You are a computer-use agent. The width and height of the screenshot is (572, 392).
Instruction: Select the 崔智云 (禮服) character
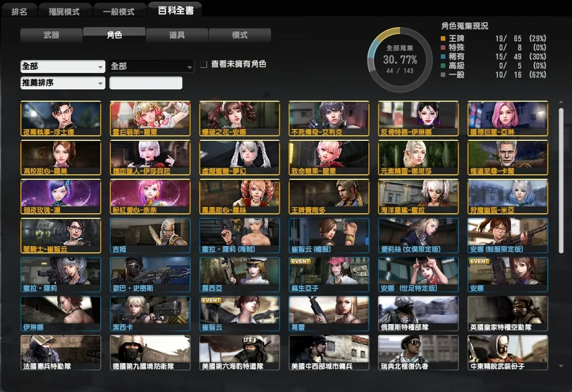click(329, 236)
